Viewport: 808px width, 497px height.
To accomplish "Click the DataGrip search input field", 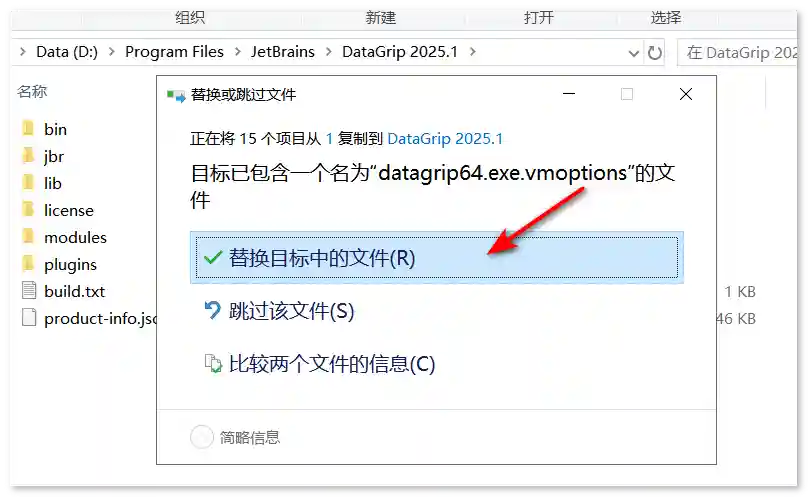I will 738,53.
